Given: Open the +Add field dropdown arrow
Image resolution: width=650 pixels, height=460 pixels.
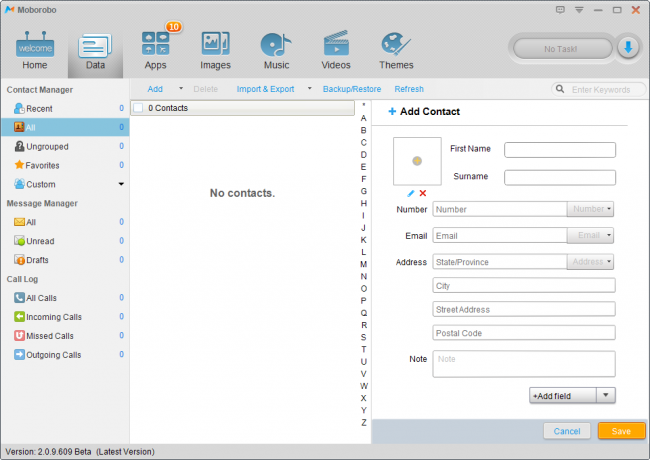Looking at the screenshot, I should coord(606,395).
